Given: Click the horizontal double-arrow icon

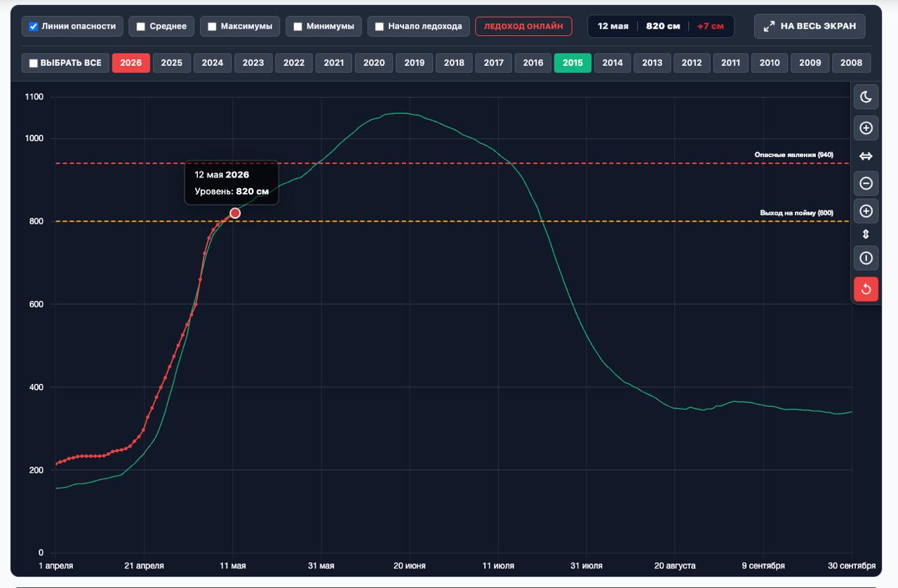Looking at the screenshot, I should pyautogui.click(x=866, y=156).
